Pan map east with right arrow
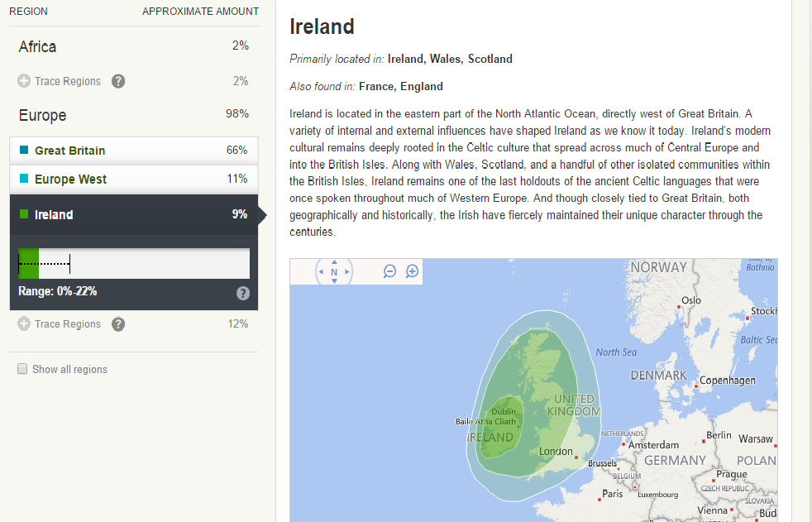 (x=347, y=271)
